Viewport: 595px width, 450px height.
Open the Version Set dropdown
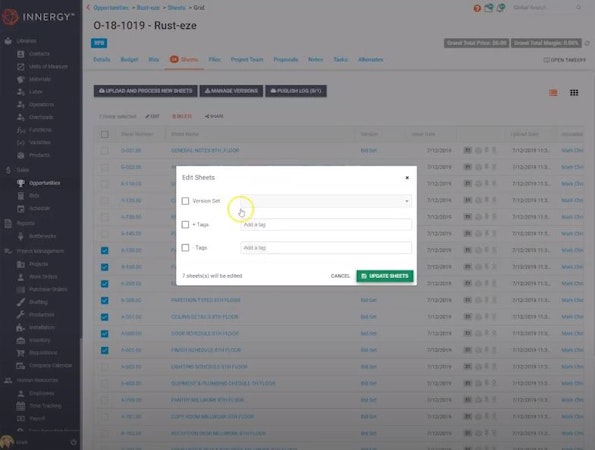pyautogui.click(x=326, y=201)
